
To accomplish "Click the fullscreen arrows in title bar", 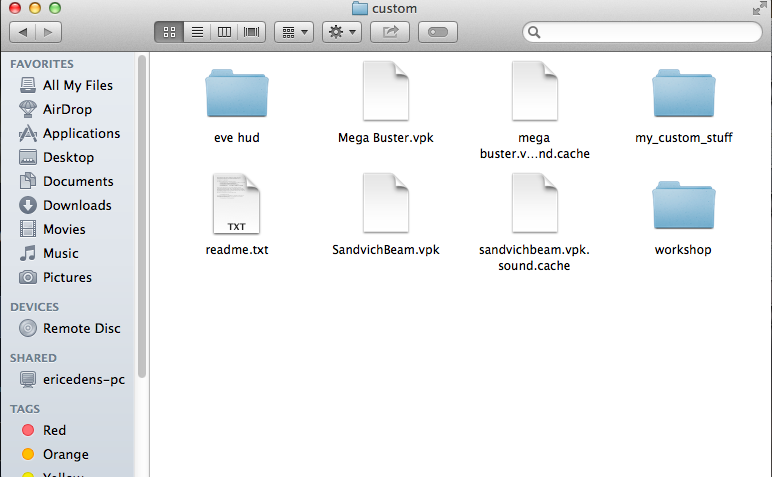I will click(760, 8).
